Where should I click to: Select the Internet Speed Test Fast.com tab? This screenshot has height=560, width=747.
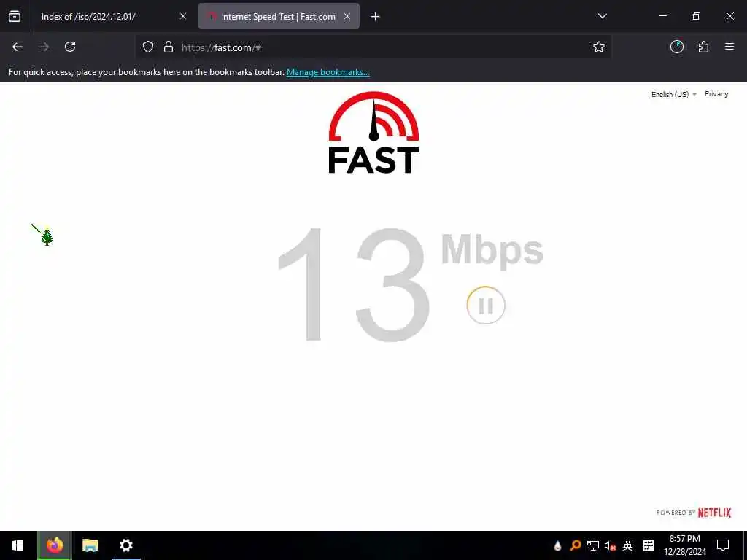pyautogui.click(x=279, y=16)
